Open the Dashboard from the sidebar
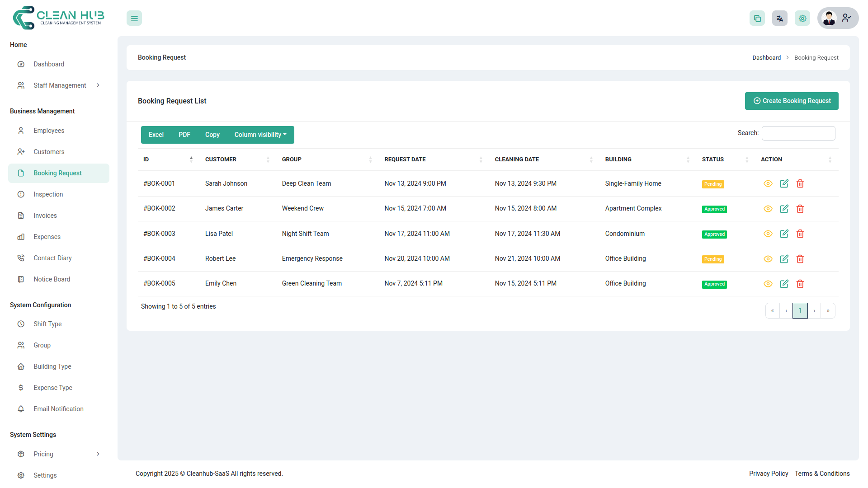Viewport: 868px width, 488px height. (48, 64)
